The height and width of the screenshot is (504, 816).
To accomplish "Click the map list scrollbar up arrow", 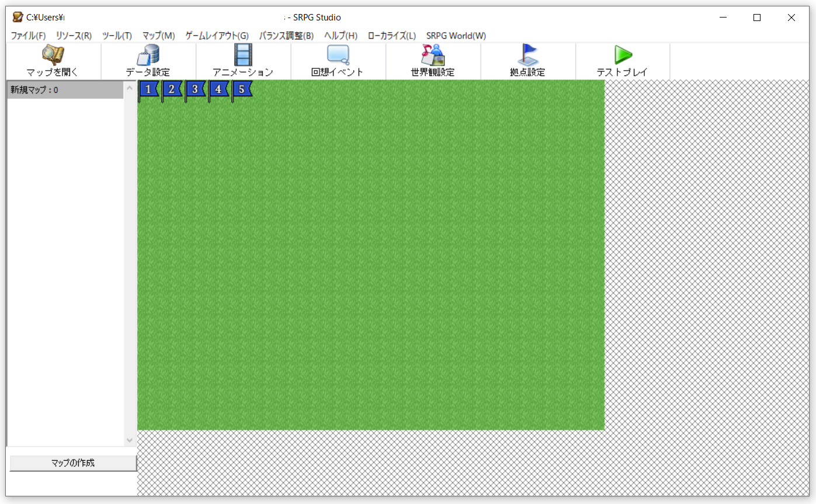I will tap(130, 88).
